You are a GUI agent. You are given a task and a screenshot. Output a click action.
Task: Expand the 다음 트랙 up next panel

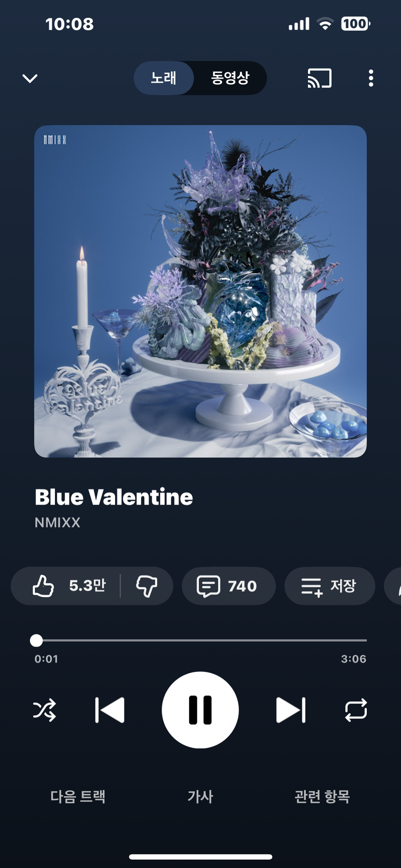coord(78,796)
